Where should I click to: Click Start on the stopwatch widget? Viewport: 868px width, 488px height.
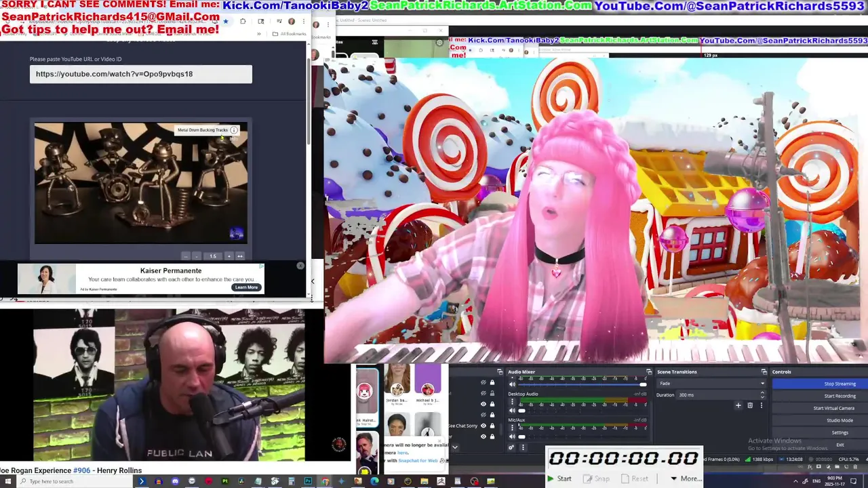(560, 479)
